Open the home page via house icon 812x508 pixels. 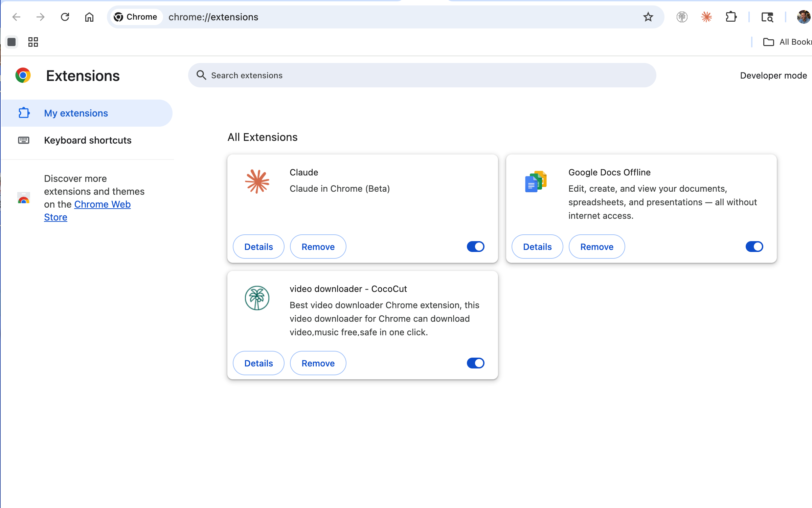[89, 17]
